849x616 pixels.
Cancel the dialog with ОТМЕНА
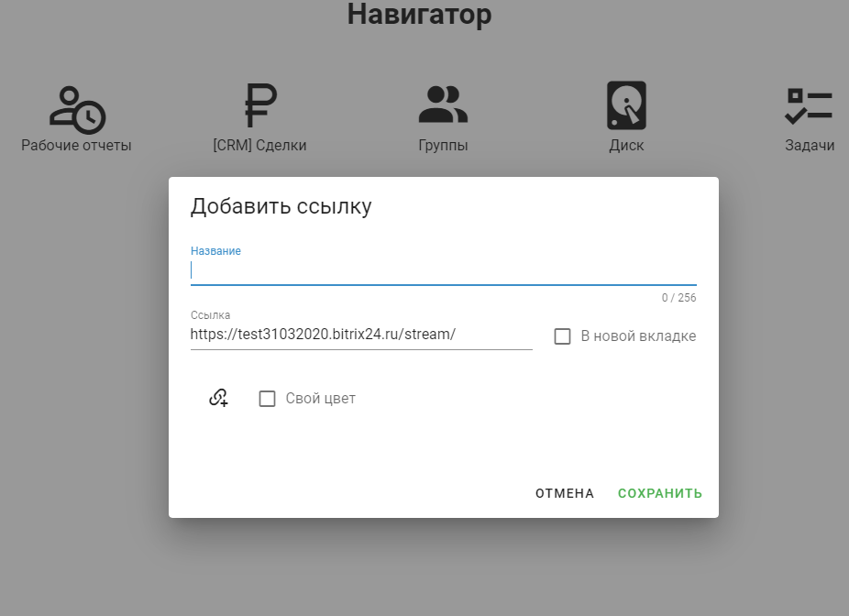(x=565, y=493)
